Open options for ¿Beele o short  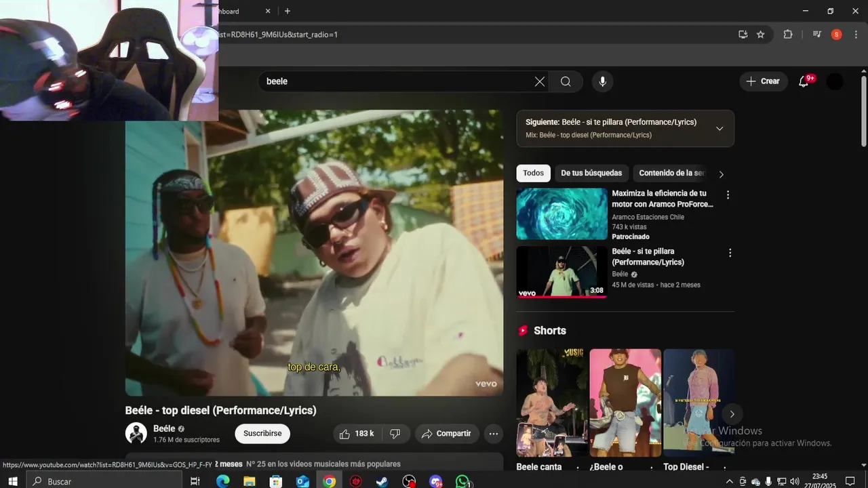pos(652,468)
